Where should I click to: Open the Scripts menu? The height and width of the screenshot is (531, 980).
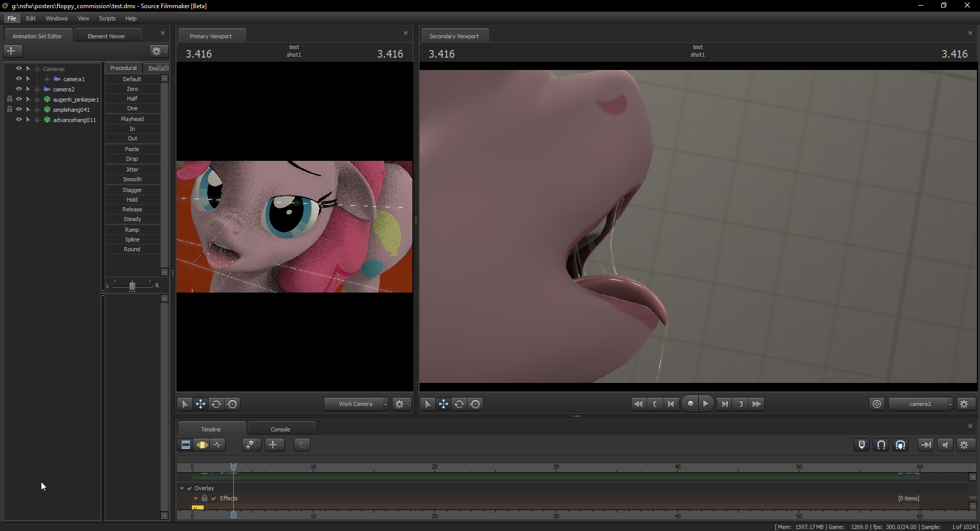[107, 18]
